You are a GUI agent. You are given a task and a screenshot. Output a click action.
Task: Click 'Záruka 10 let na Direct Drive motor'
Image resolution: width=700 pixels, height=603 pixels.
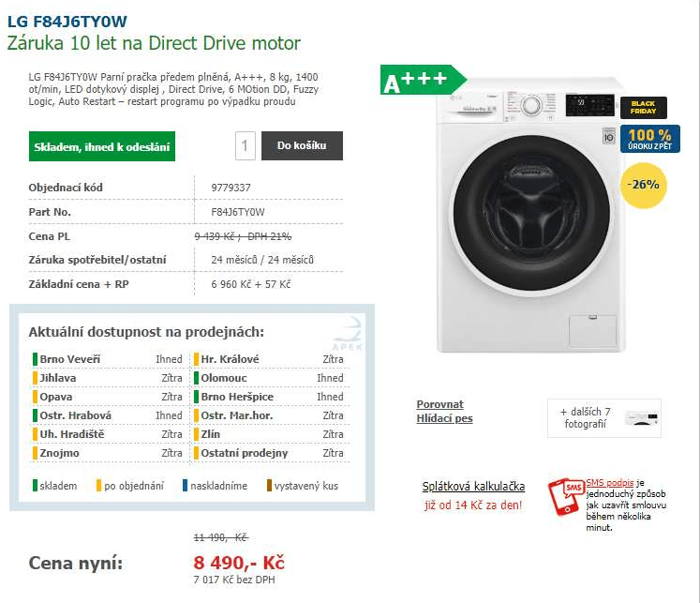[154, 43]
